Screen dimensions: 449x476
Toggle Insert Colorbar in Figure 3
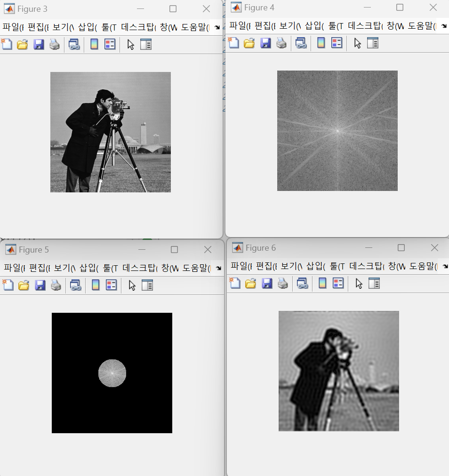pyautogui.click(x=94, y=44)
